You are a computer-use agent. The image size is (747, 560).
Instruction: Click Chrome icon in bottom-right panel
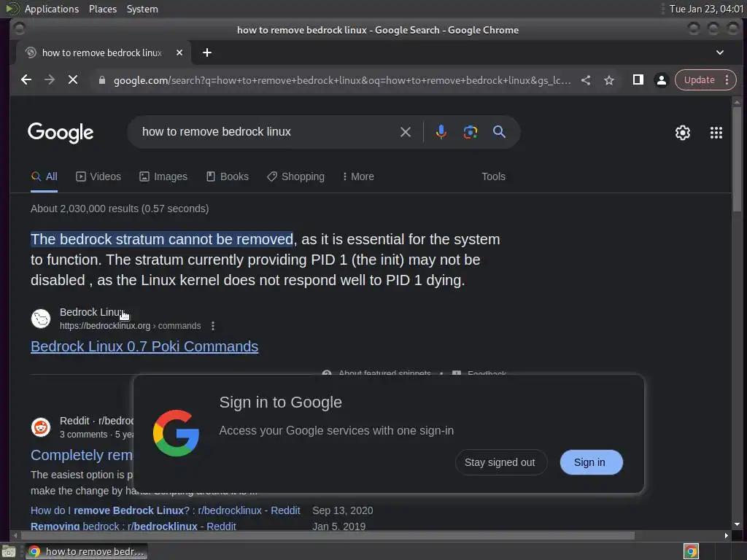pyautogui.click(x=691, y=551)
